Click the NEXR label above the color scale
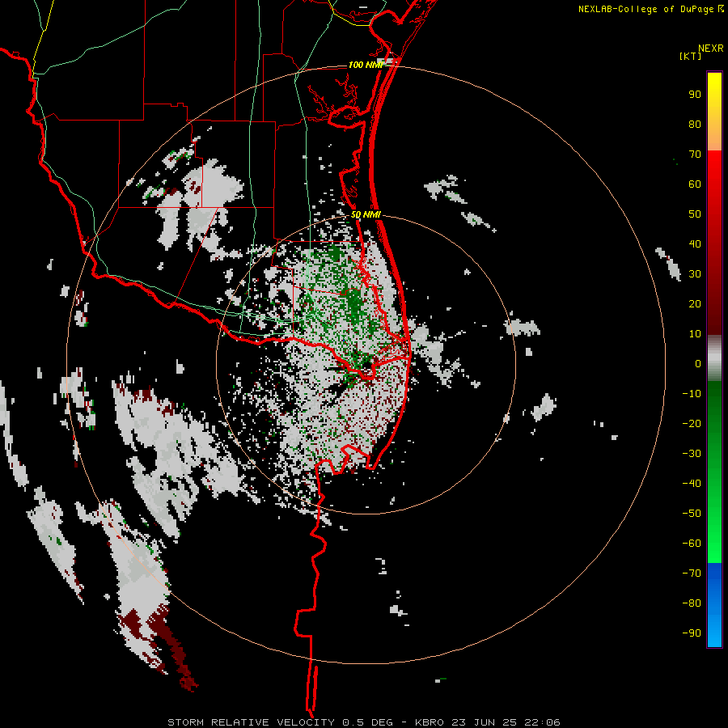This screenshot has height=728, width=728. tap(711, 49)
